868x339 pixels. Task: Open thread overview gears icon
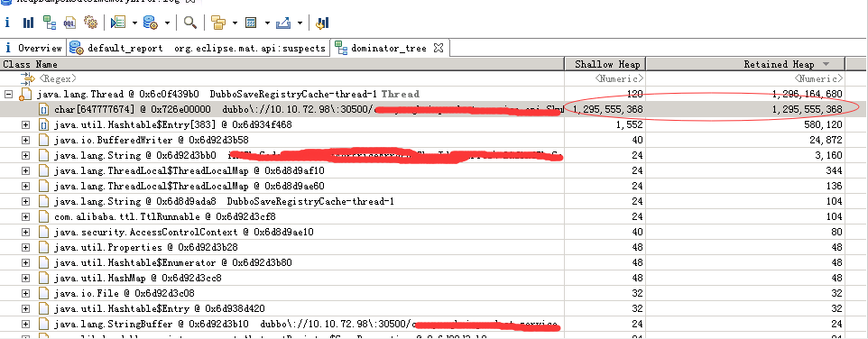tap(90, 23)
